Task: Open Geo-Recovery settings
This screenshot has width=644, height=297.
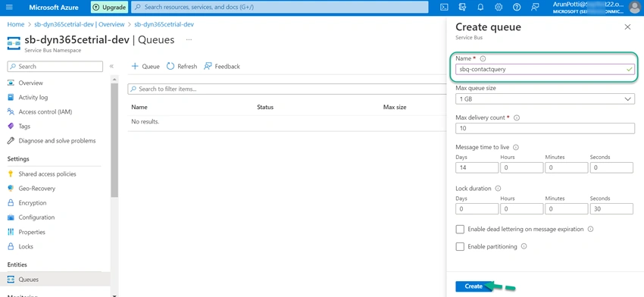Action: 36,188
